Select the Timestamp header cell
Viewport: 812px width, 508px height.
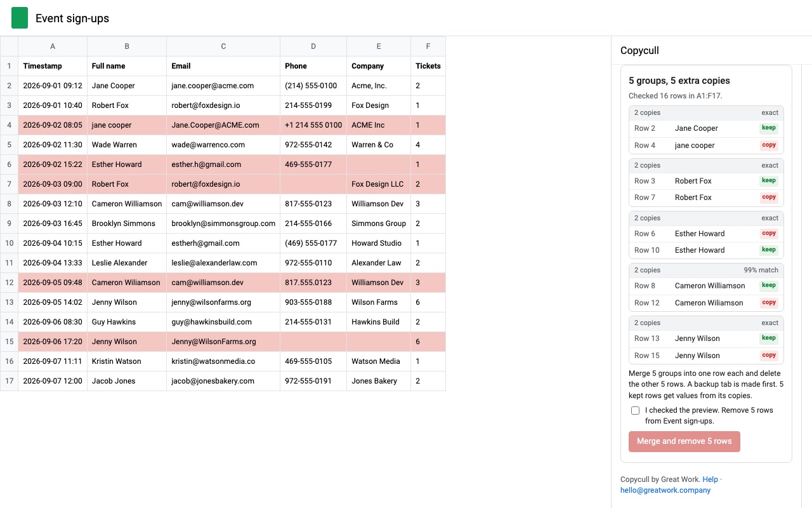pyautogui.click(x=53, y=66)
